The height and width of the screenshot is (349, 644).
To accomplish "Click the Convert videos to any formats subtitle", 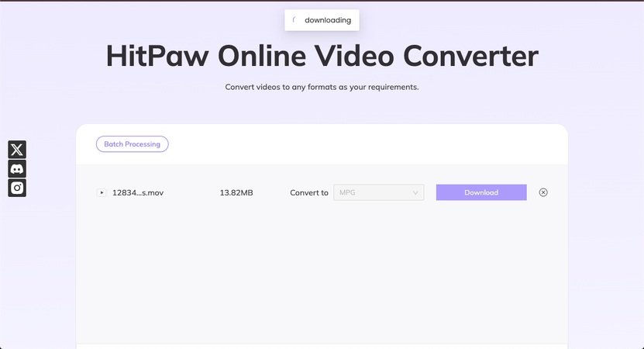I will click(x=322, y=87).
